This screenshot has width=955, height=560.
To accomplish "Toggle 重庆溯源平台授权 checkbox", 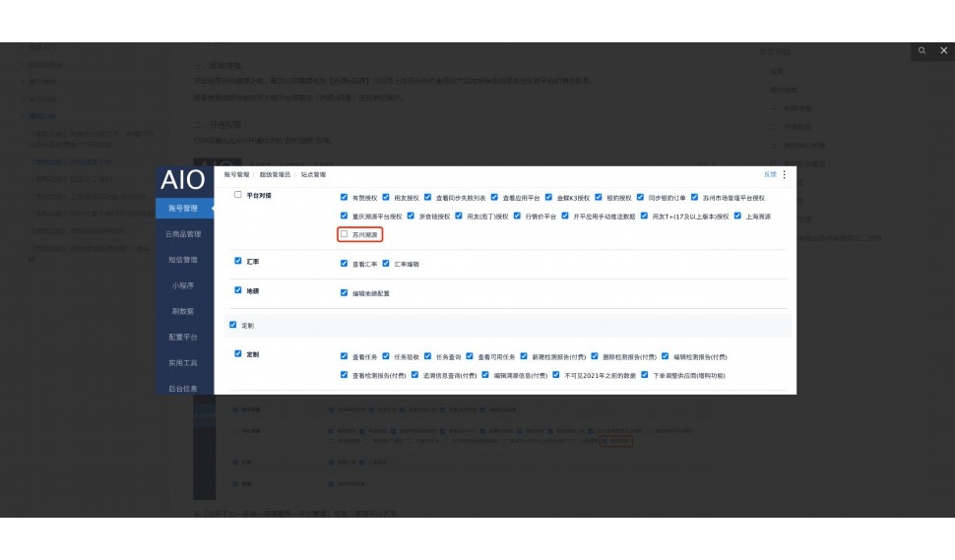I will tap(345, 216).
